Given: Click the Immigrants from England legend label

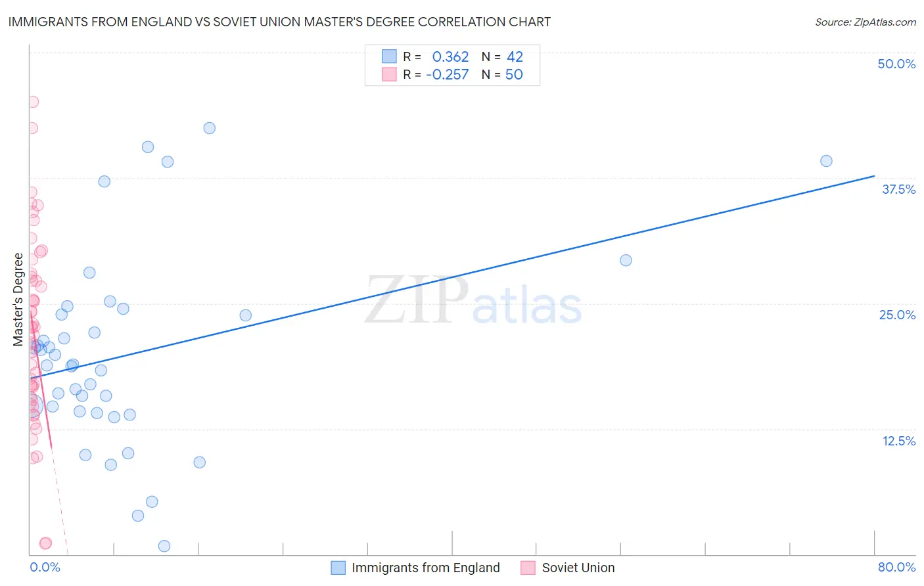Looking at the screenshot, I should coord(425,568).
